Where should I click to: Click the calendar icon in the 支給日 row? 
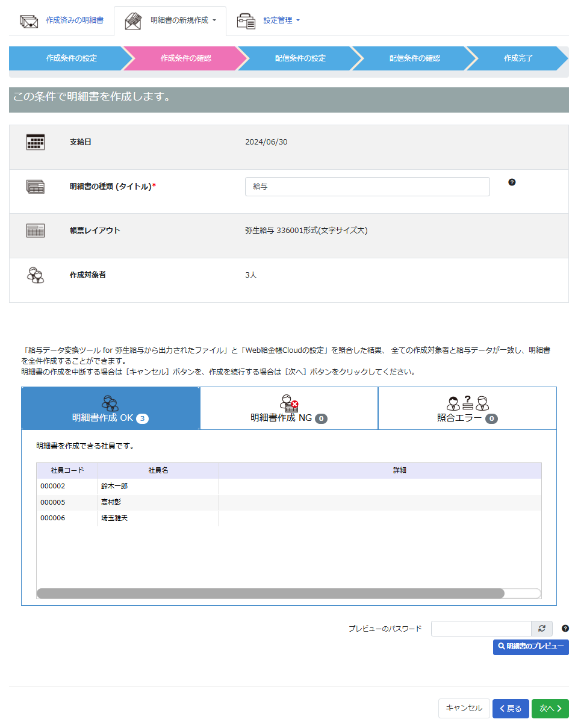tap(36, 142)
